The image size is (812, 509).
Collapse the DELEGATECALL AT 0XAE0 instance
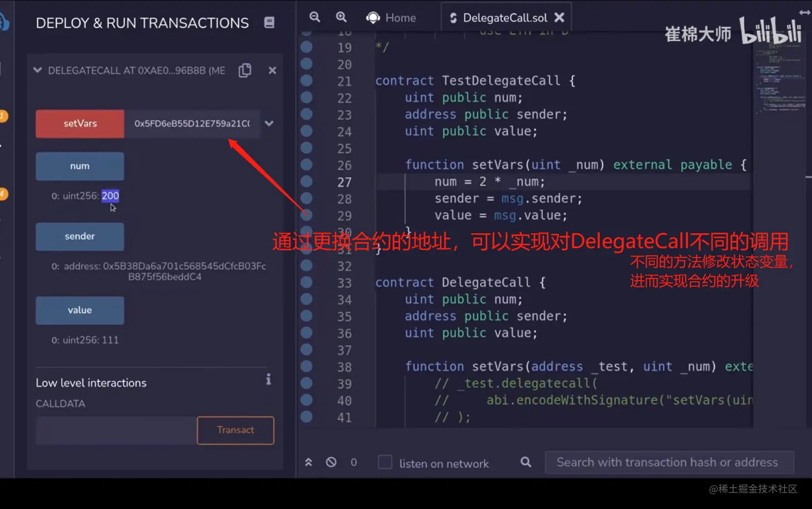[x=37, y=71]
